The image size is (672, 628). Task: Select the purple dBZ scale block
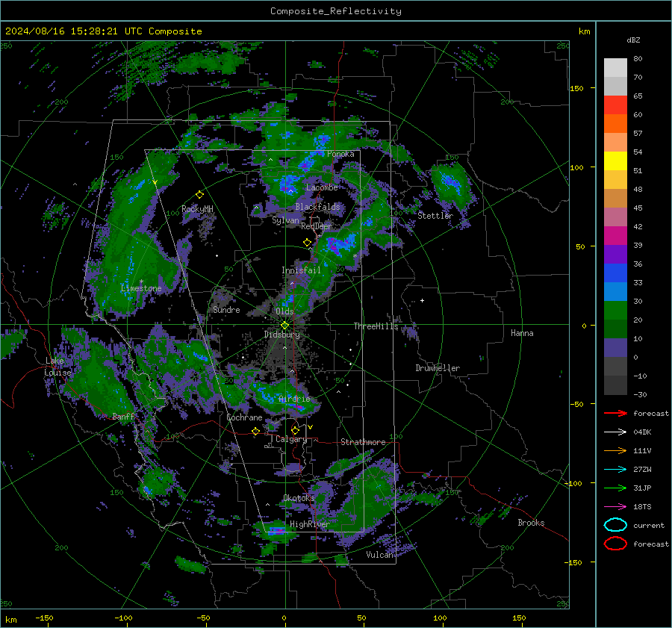(615, 254)
